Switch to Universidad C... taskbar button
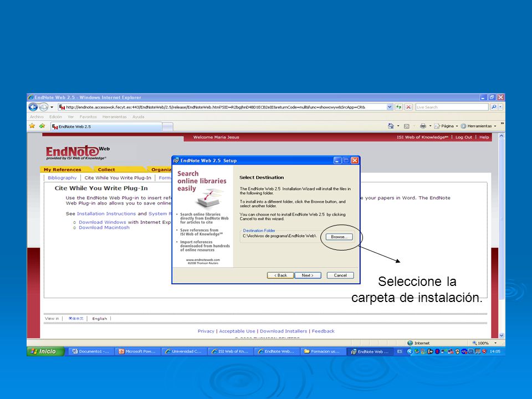The width and height of the screenshot is (532, 399). click(183, 351)
